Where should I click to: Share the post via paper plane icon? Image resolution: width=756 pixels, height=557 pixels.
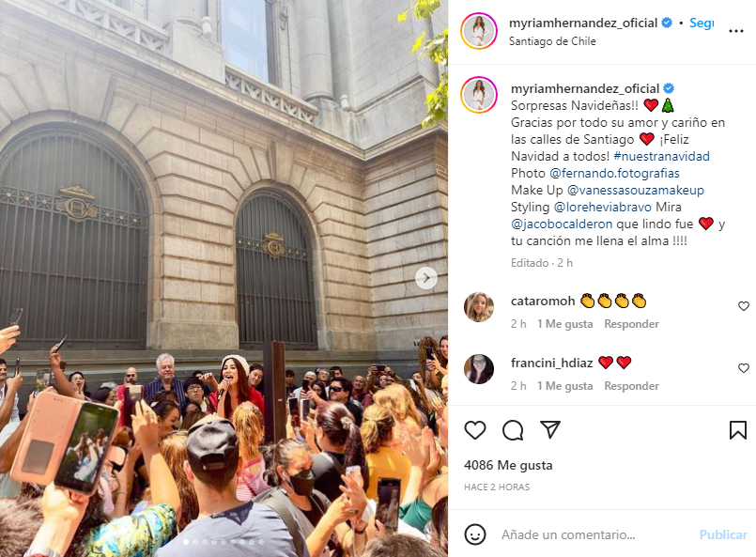click(x=550, y=429)
